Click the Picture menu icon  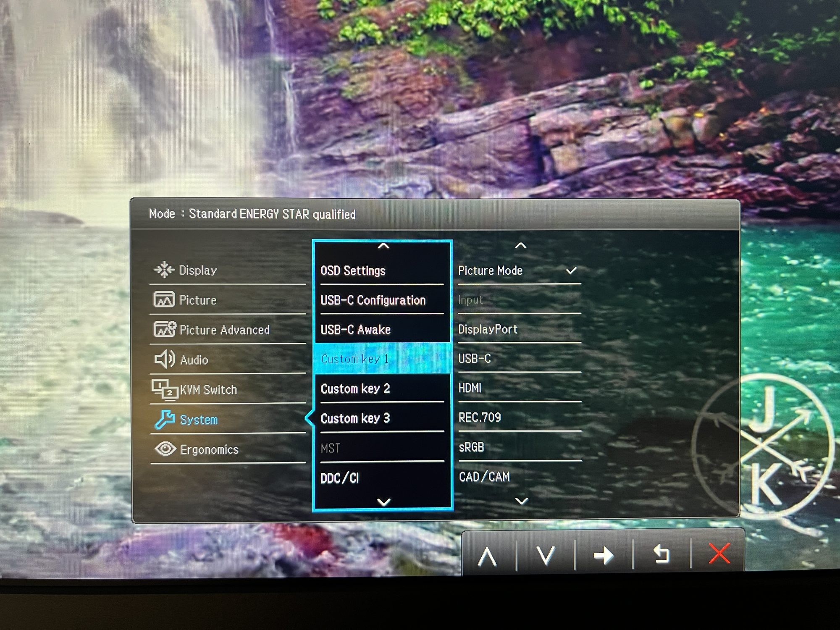[x=164, y=300]
